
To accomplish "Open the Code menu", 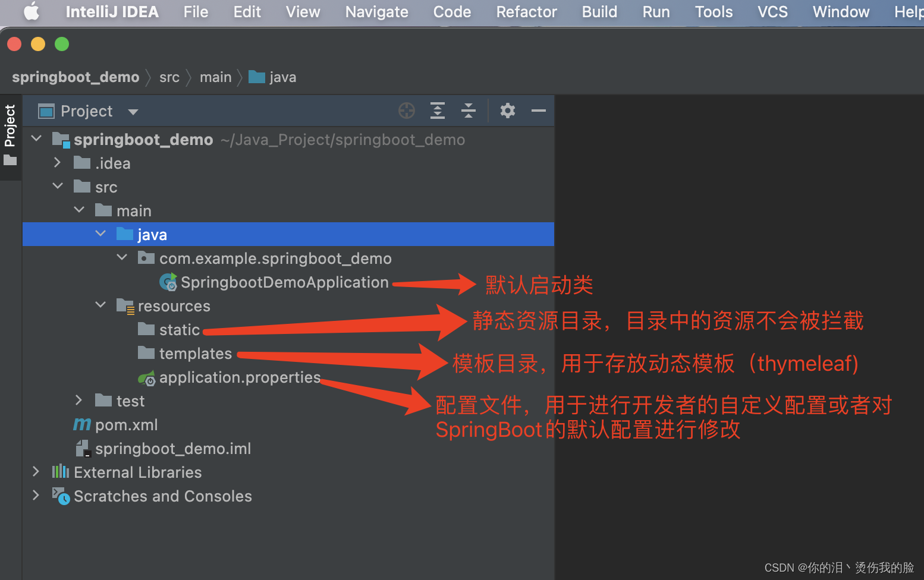I will (x=452, y=12).
